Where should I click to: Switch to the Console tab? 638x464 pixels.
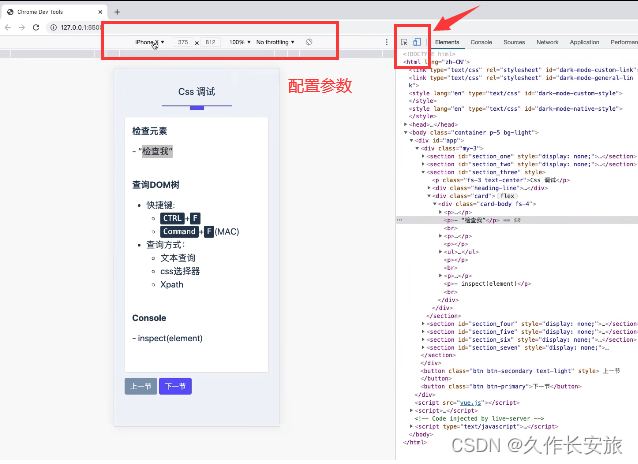(x=481, y=42)
